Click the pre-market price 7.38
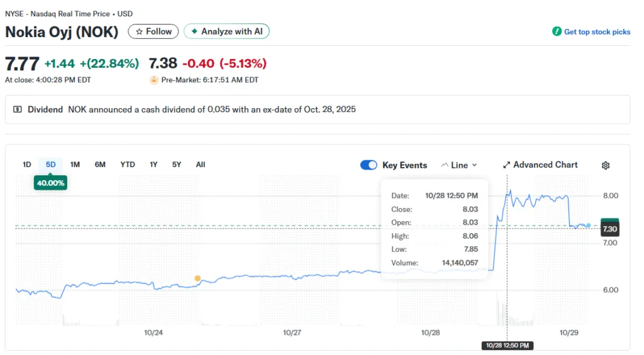 (163, 63)
